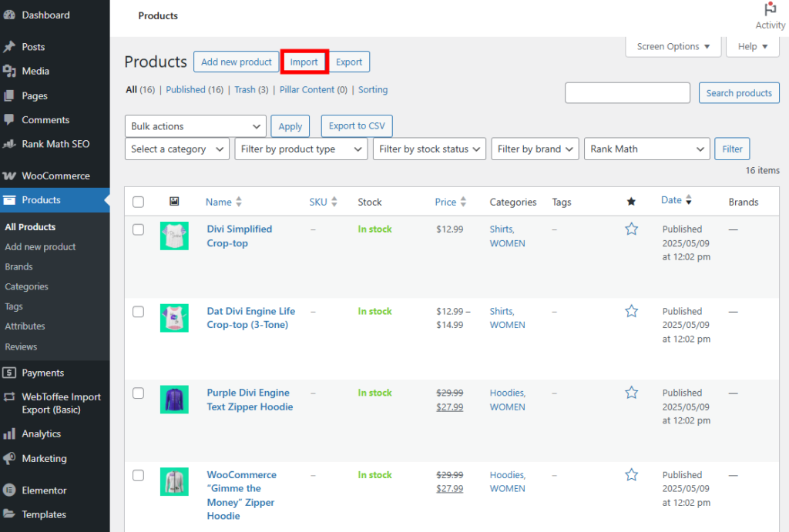Screen dimensions: 789x532
Task: Open Activity via the flag icon
Action: (770, 9)
